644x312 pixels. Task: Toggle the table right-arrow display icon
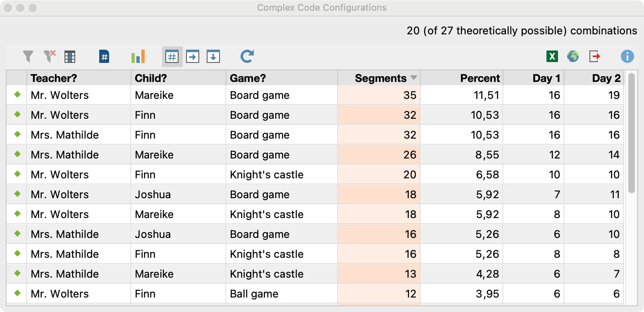coord(193,56)
